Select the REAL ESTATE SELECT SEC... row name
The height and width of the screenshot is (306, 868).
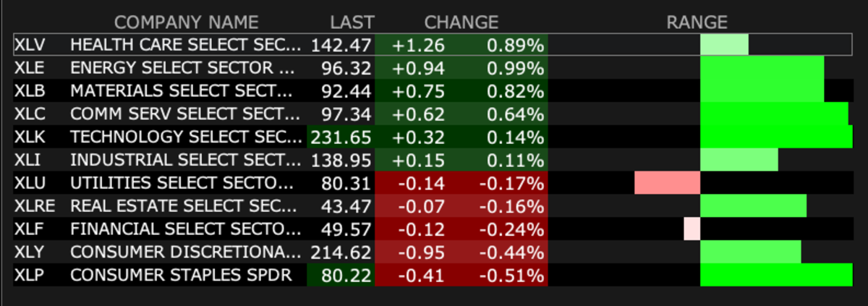pos(183,206)
